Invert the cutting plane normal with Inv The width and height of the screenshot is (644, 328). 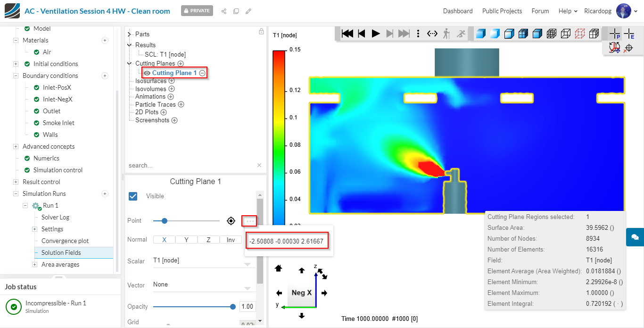[231, 240]
